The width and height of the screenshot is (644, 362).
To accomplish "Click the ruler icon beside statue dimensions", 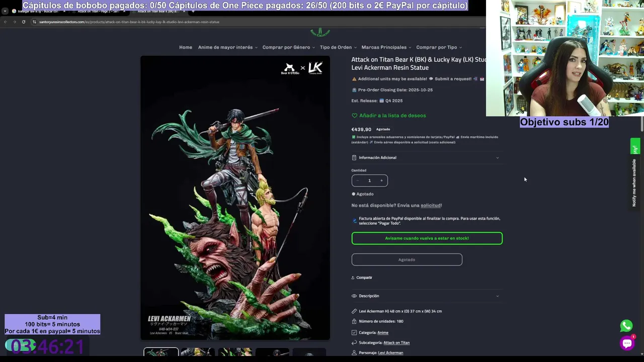I will [354, 311].
